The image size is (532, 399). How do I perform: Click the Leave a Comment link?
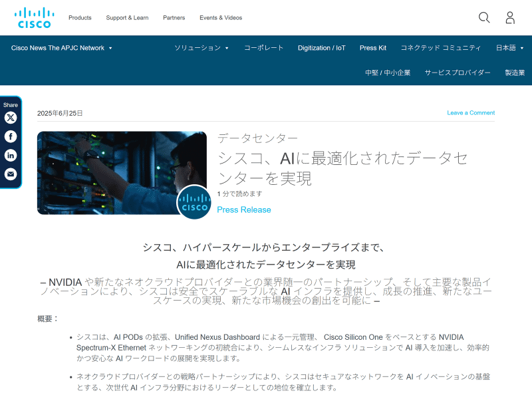tap(471, 112)
